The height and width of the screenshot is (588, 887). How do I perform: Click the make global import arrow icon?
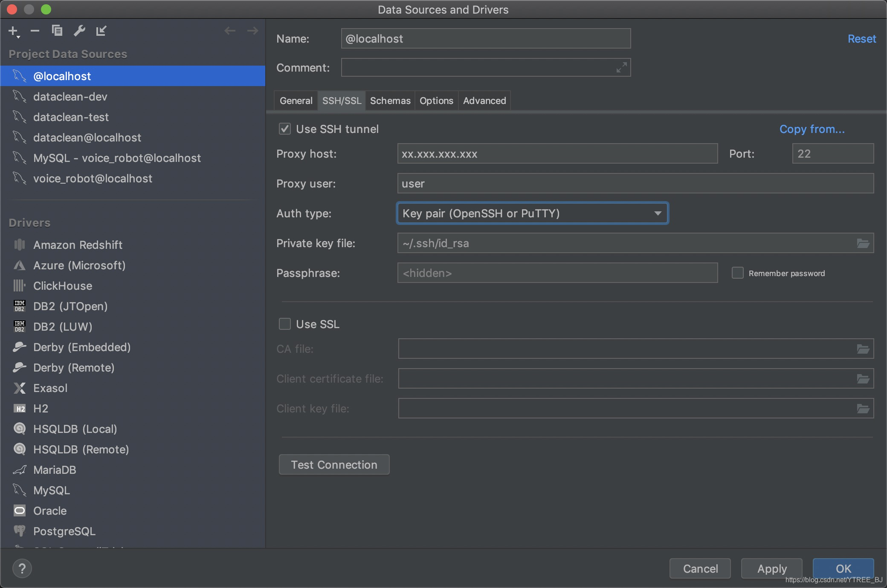pyautogui.click(x=101, y=31)
